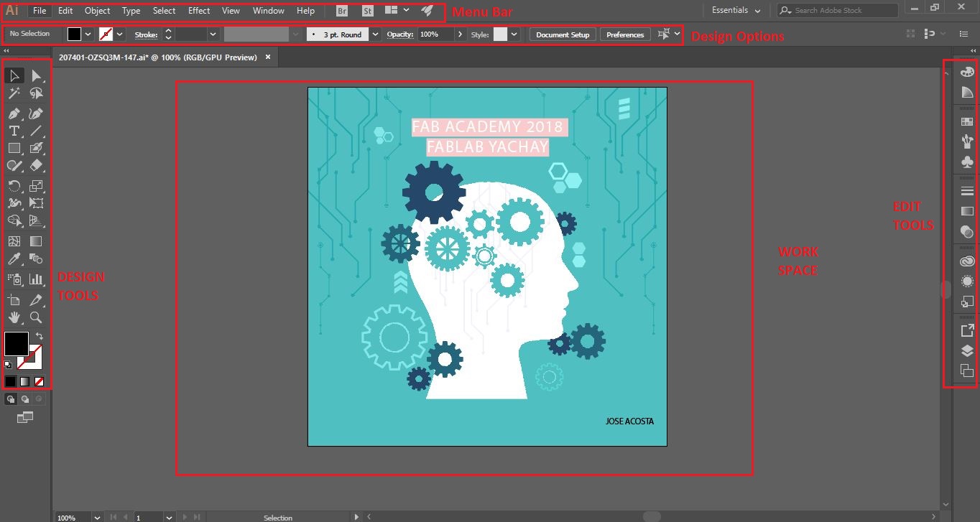Open the Stroke panel link in control bar

[x=146, y=34]
